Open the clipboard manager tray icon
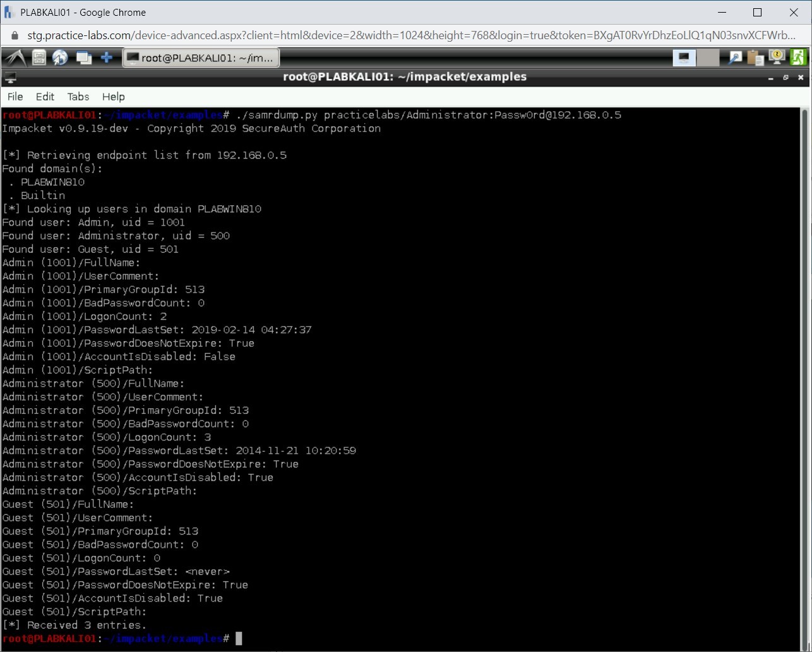The width and height of the screenshot is (812, 652). pyautogui.click(x=755, y=58)
